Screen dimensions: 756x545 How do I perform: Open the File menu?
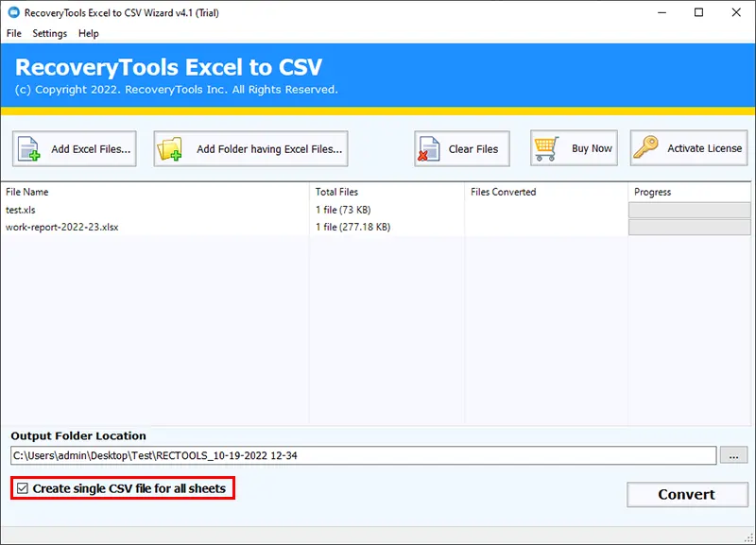click(x=13, y=33)
